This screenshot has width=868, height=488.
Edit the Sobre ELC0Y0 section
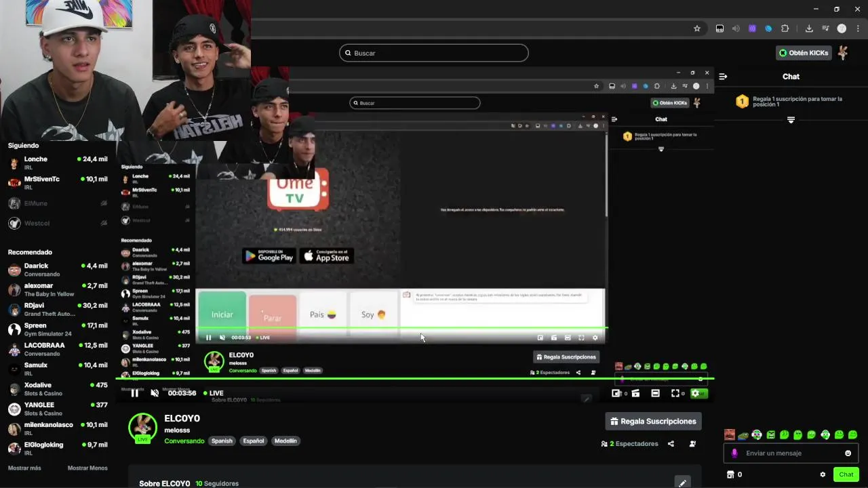(683, 483)
